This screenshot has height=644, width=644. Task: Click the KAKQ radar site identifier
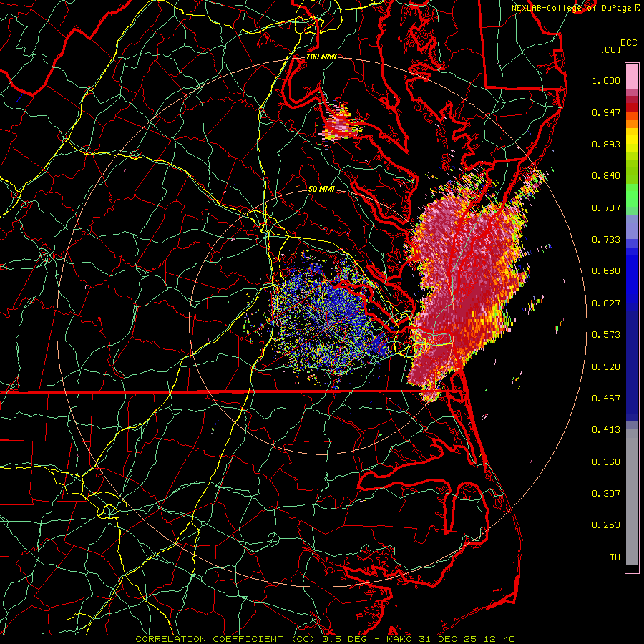399,639
